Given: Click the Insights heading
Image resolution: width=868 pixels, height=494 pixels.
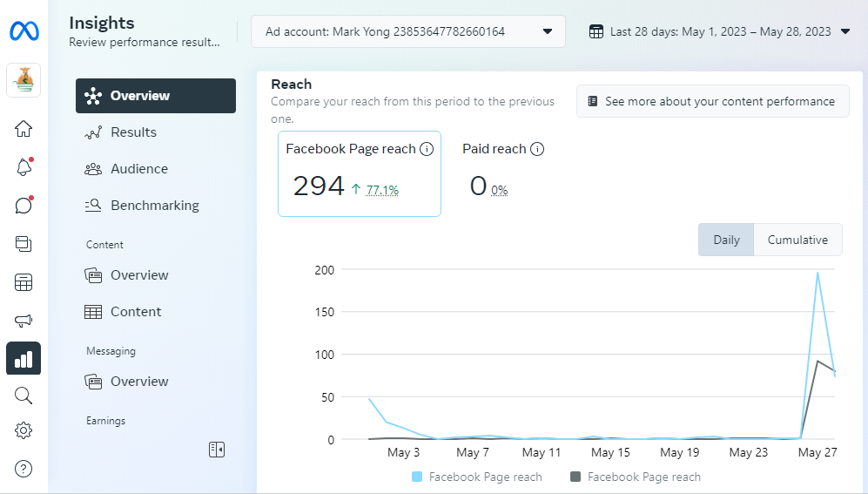Looking at the screenshot, I should click(102, 23).
